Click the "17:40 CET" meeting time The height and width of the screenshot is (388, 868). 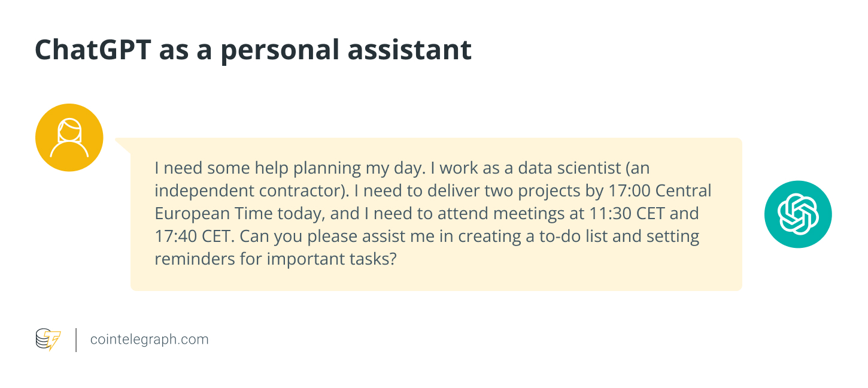193,237
